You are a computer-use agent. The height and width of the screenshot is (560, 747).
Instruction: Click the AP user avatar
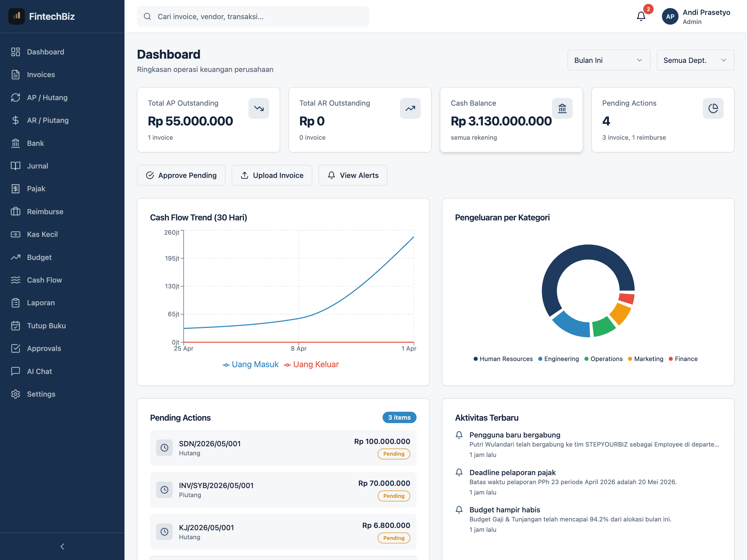coord(670,17)
